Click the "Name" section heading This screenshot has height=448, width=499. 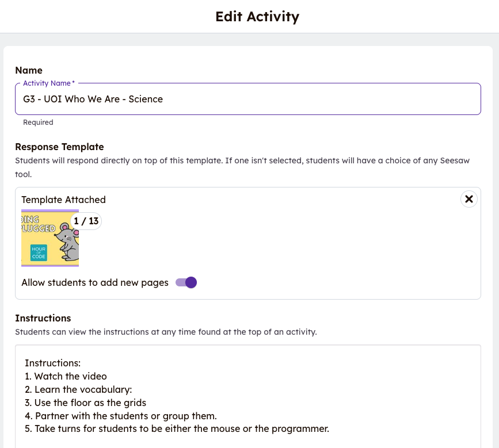coord(29,70)
